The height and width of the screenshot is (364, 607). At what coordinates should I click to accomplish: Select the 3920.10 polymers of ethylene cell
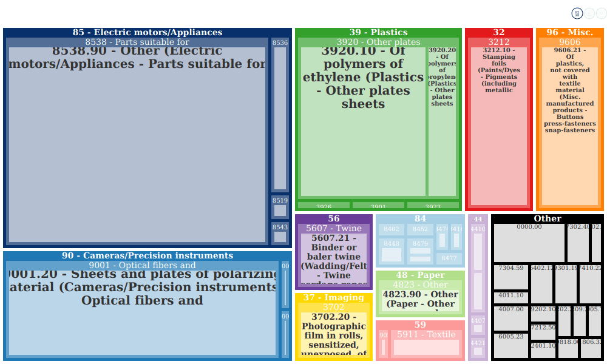pyautogui.click(x=363, y=121)
